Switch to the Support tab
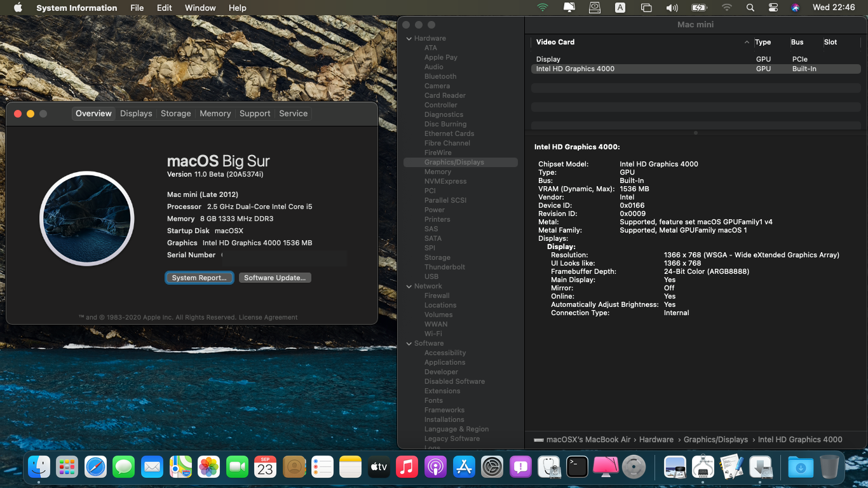 255,113
